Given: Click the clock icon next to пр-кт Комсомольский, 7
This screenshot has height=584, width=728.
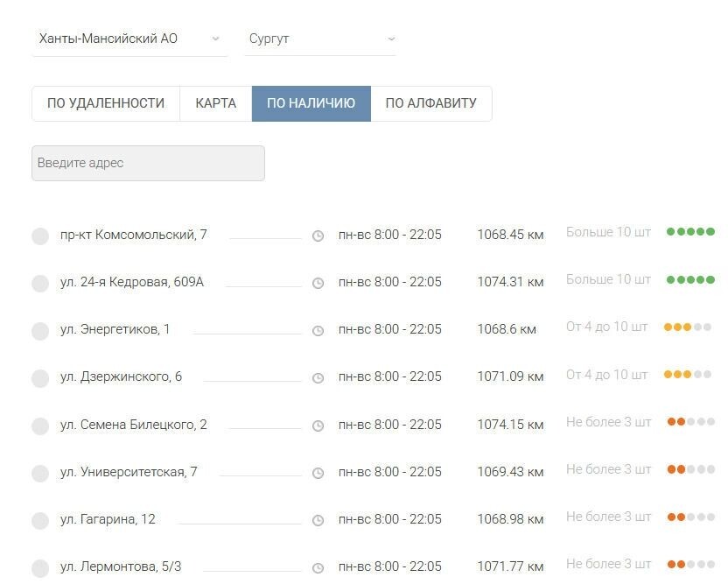Looking at the screenshot, I should tap(318, 235).
